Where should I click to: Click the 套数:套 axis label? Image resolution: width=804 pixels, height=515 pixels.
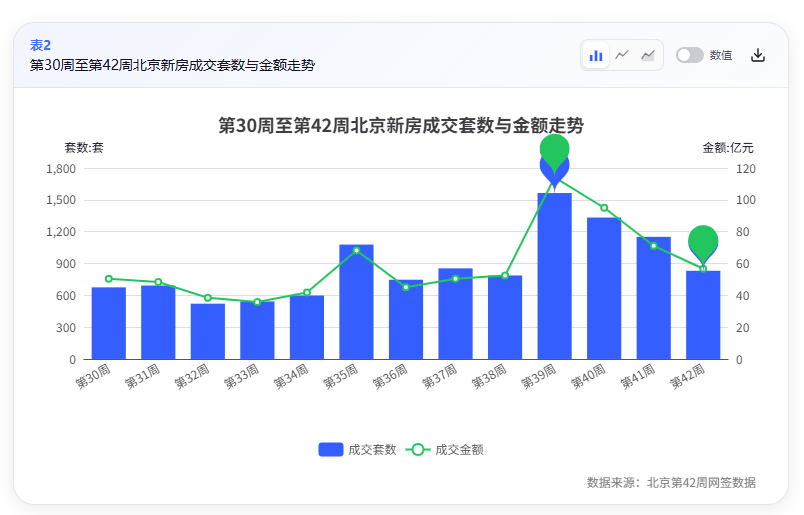pyautogui.click(x=84, y=148)
